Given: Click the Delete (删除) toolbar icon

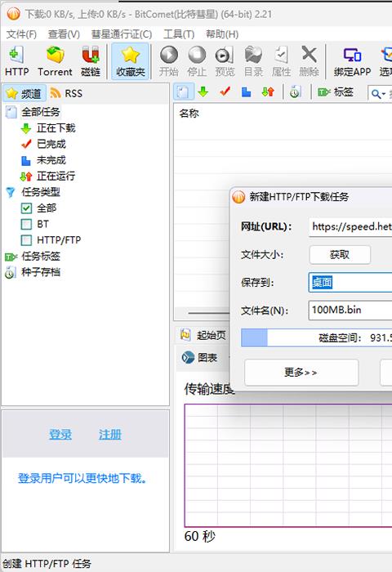Looking at the screenshot, I should pyautogui.click(x=309, y=61).
